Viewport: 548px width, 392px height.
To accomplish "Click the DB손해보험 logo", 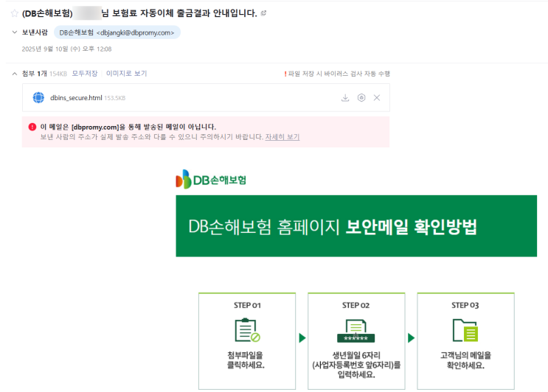I will click(x=211, y=179).
